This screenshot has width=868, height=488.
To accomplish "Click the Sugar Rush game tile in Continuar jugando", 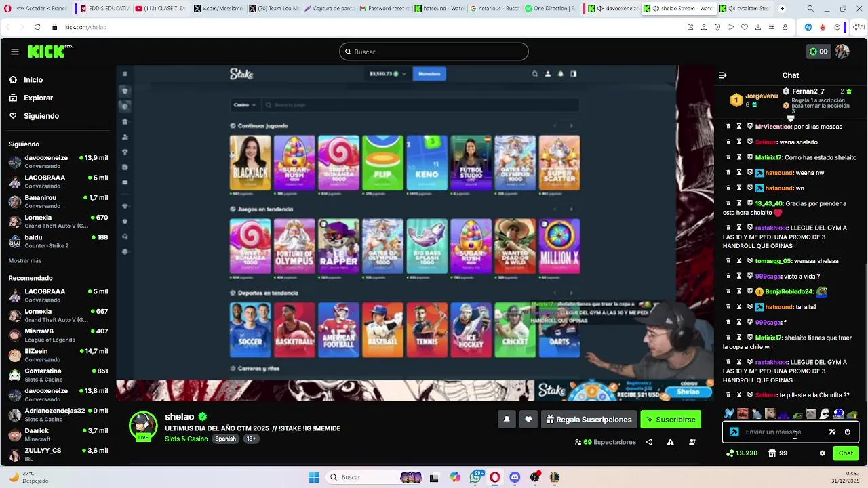I will tap(294, 163).
